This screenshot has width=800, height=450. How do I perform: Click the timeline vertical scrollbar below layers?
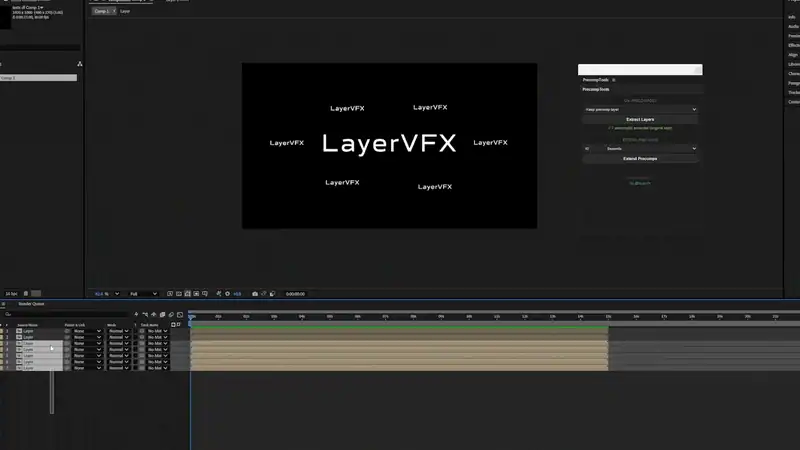(x=52, y=392)
